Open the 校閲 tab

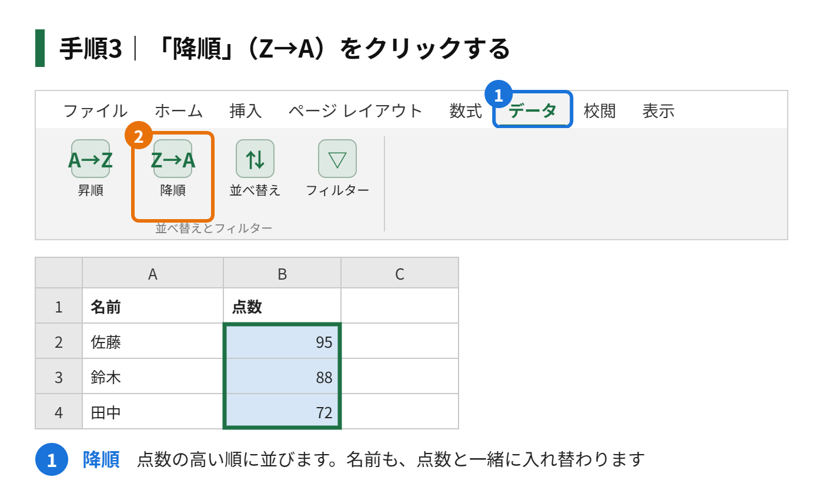tap(600, 110)
